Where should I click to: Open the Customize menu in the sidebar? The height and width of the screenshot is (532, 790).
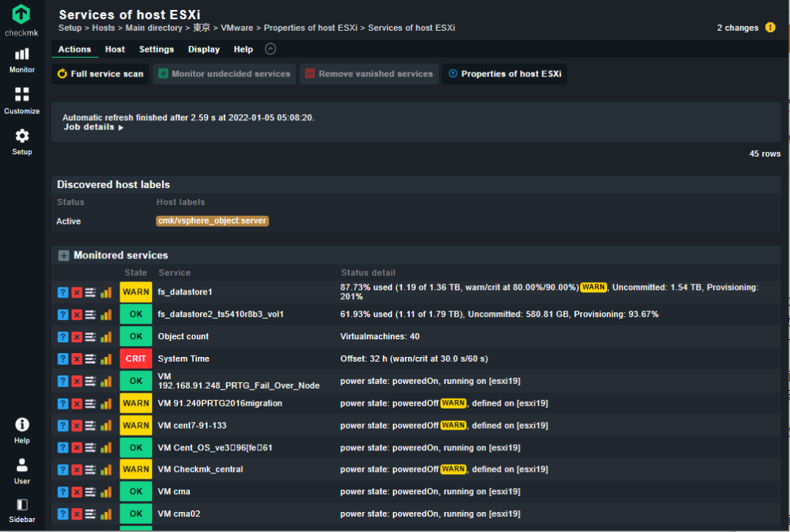point(22,101)
